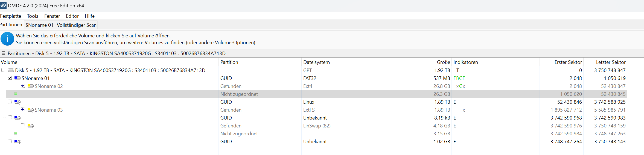Click the Größe column header
The width and height of the screenshot is (644, 155).
(443, 62)
